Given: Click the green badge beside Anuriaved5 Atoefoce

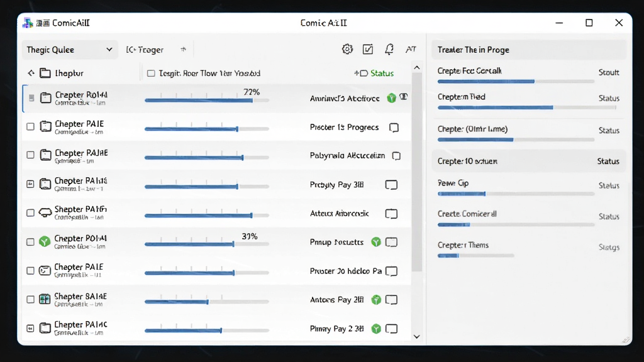Looking at the screenshot, I should click(391, 97).
